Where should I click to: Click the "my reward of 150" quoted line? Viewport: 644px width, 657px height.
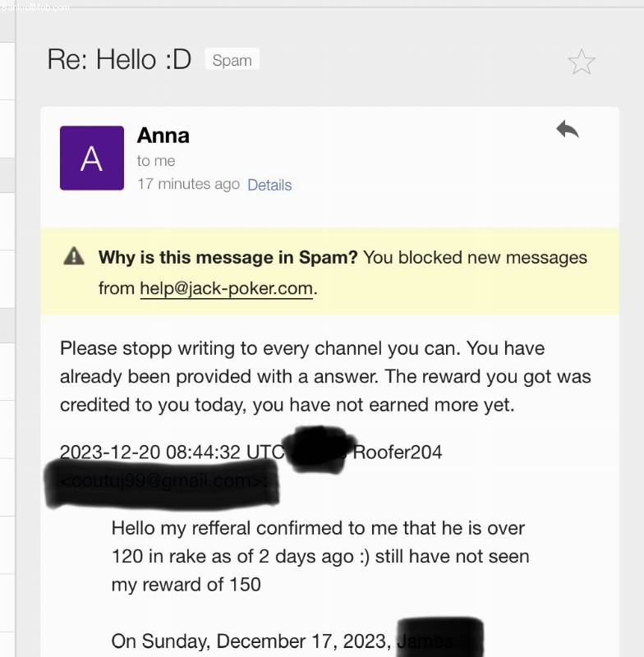[186, 584]
